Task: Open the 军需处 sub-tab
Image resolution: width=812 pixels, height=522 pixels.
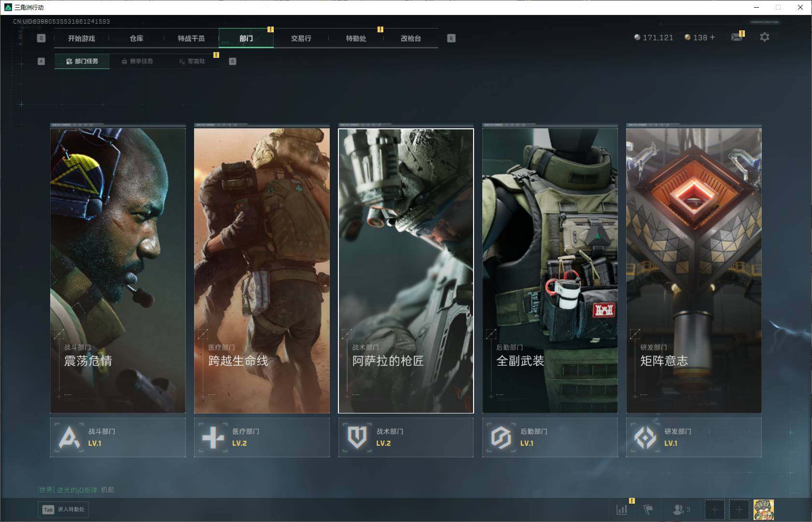Action: pos(192,61)
